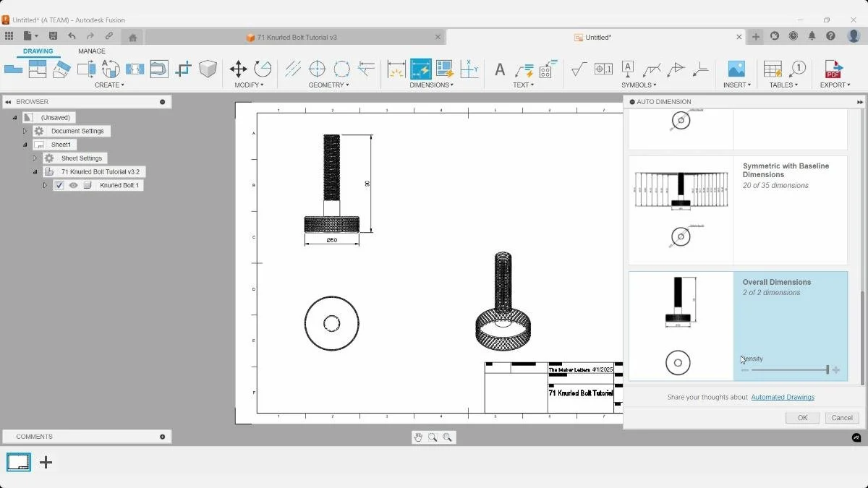Screen dimensions: 868x488
Task: Select the Base View tool
Action: tap(13, 69)
